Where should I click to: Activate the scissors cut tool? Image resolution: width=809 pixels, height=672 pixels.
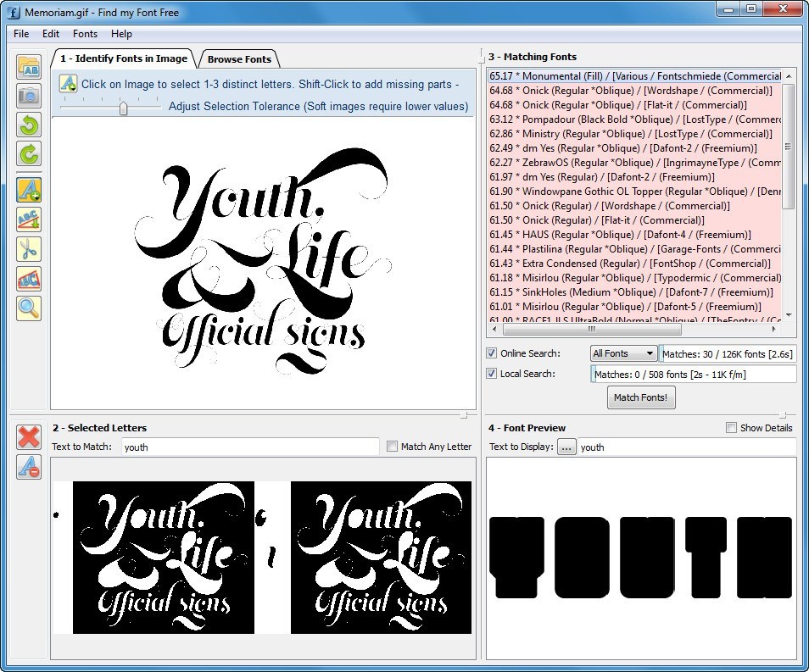click(29, 250)
